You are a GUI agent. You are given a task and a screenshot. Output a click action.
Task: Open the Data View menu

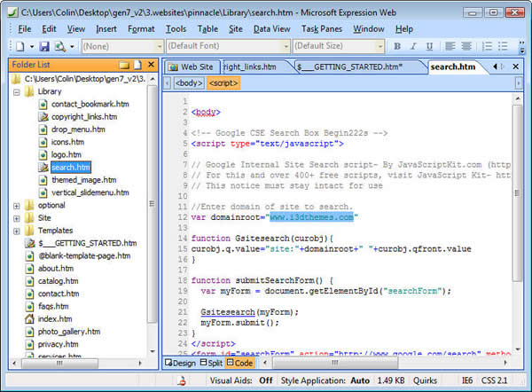[x=272, y=29]
